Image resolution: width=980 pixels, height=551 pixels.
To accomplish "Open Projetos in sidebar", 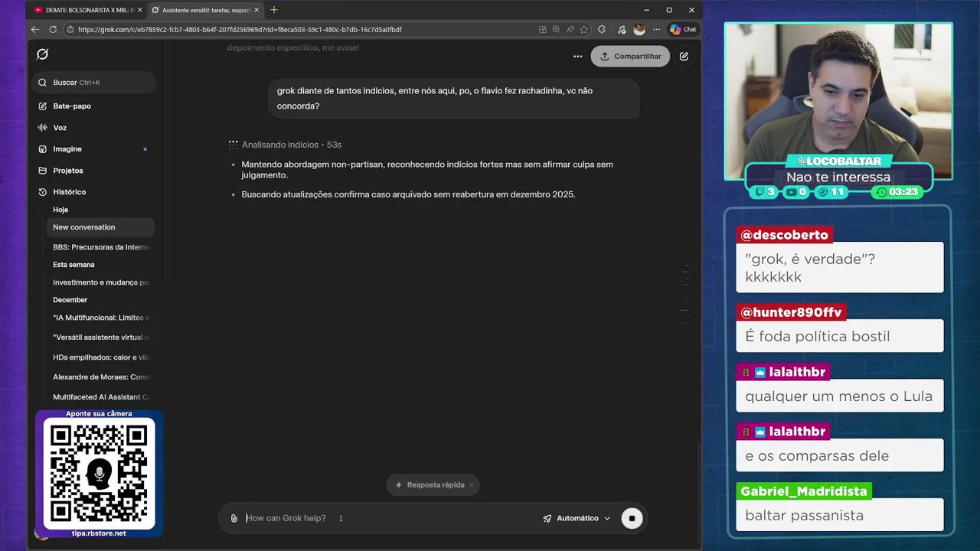I will [x=68, y=171].
